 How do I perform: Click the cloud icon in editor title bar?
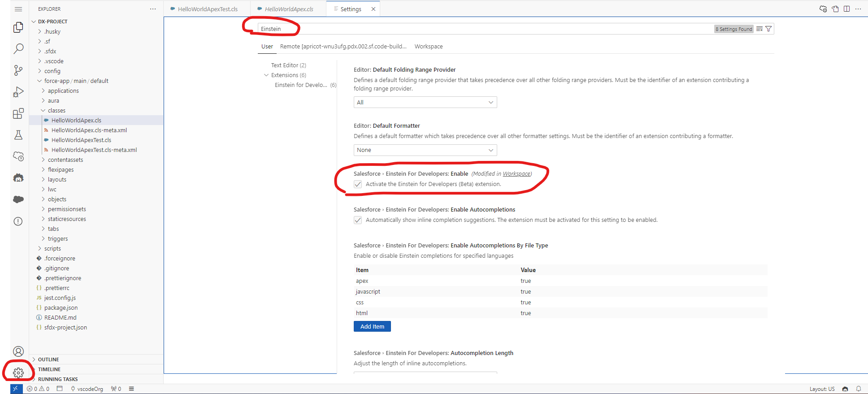click(823, 9)
